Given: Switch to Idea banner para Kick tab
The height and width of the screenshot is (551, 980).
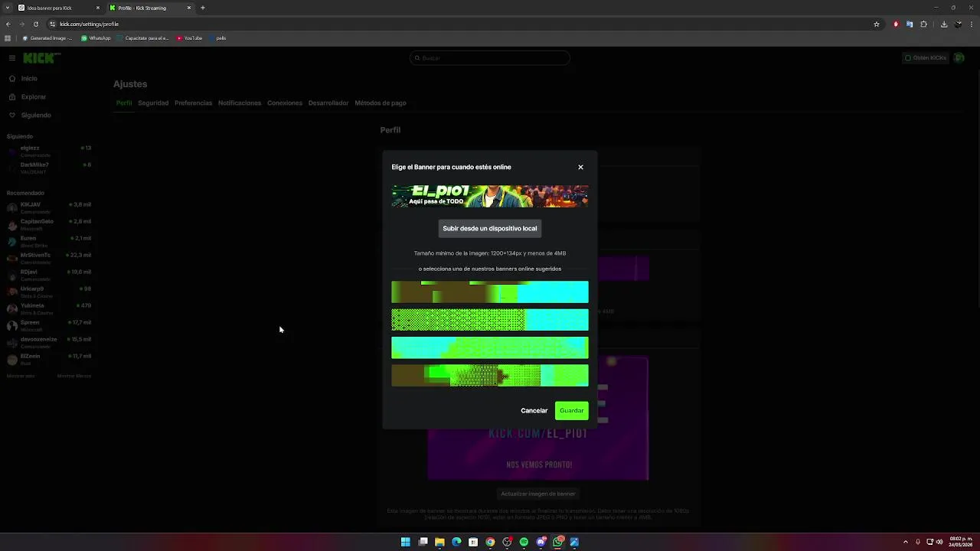Looking at the screenshot, I should click(58, 8).
